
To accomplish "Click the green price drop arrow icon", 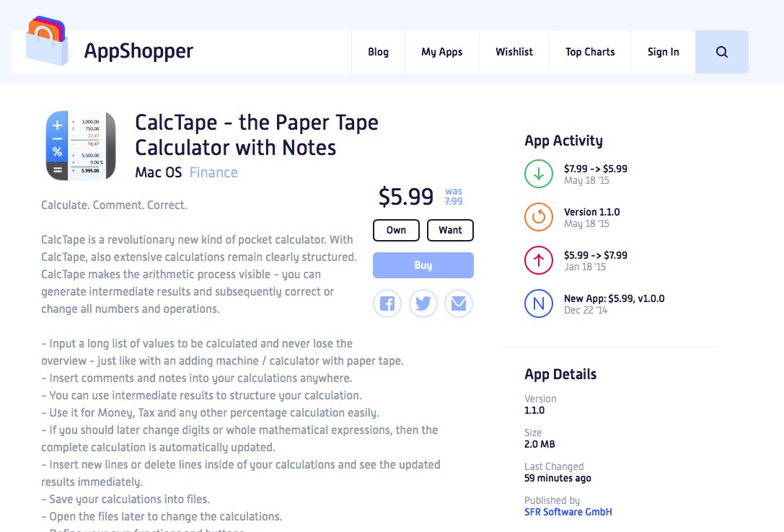I will [x=539, y=174].
